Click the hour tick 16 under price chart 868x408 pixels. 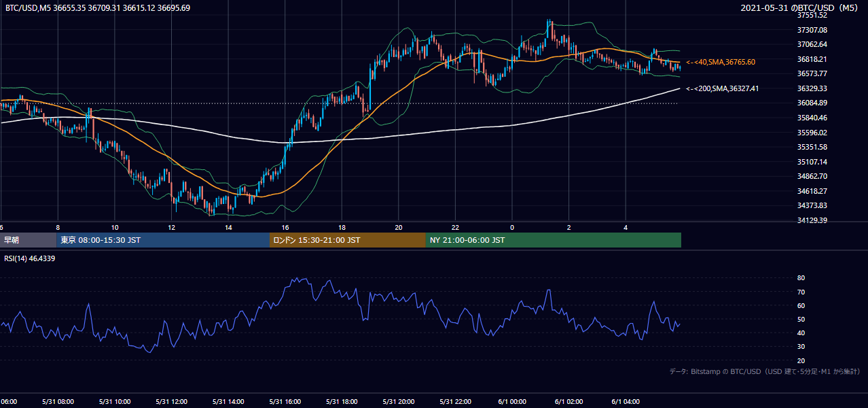[x=285, y=228]
